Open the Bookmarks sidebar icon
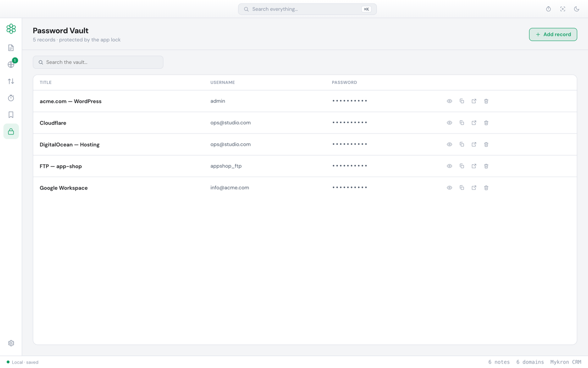 (x=11, y=114)
